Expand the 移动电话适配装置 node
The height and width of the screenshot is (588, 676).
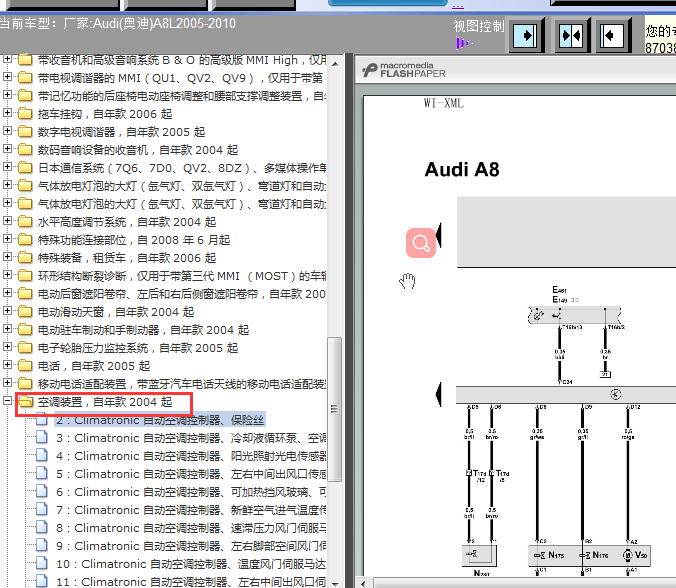point(7,383)
